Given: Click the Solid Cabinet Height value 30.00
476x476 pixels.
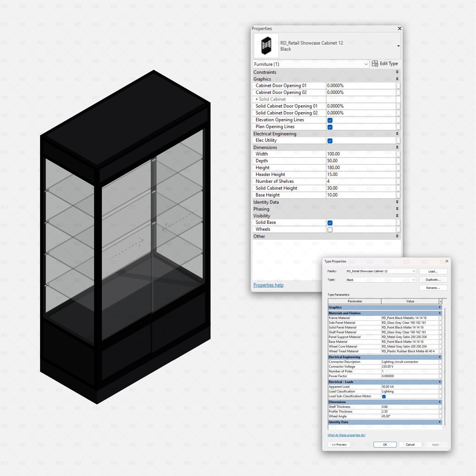Looking at the screenshot, I should click(361, 188).
